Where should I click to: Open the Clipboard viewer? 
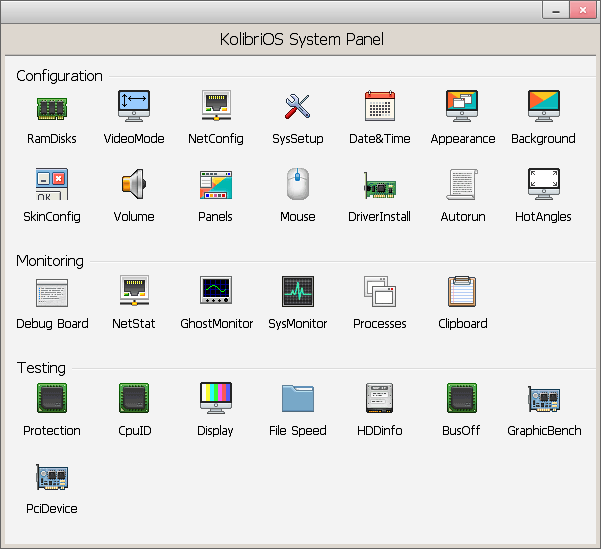pos(462,291)
